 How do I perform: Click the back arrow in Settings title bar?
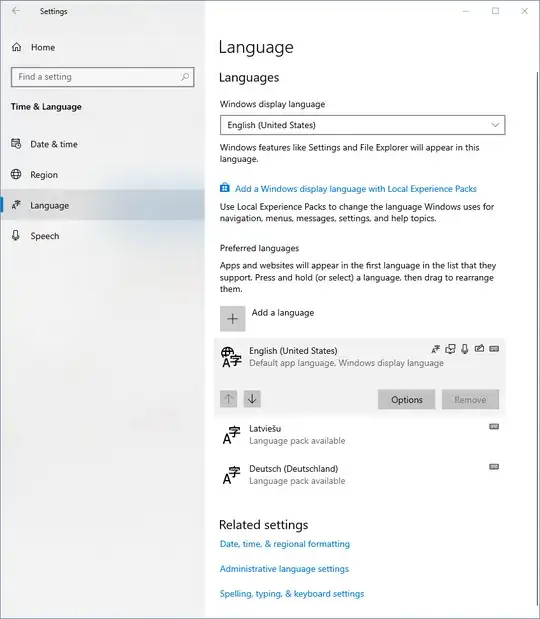tap(16, 11)
